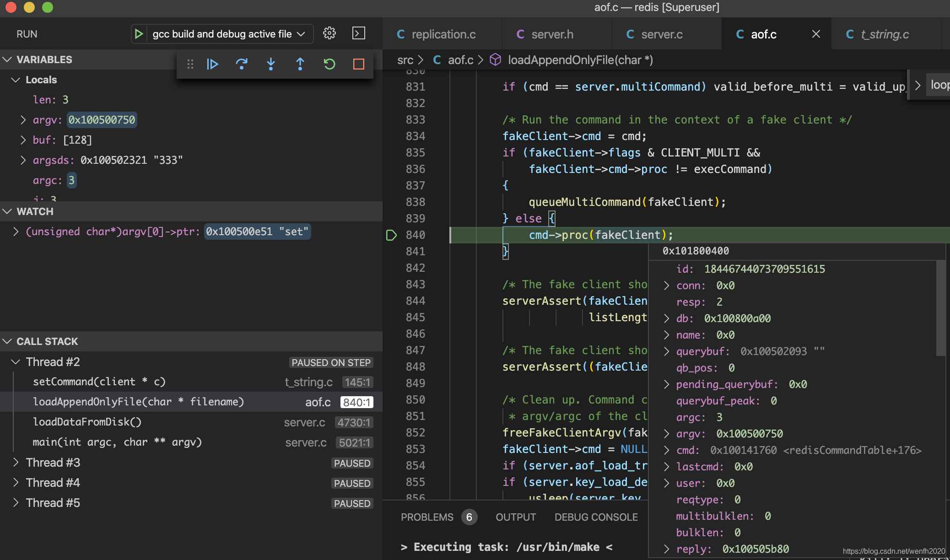Expand db in hover tooltip
This screenshot has height=560, width=950.
click(x=667, y=318)
